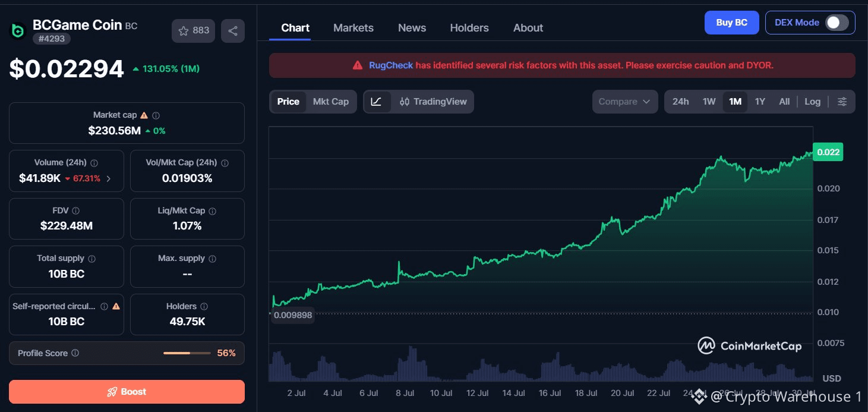Toggle the DEX Mode switch
Screen dimensions: 868x412
pos(837,23)
